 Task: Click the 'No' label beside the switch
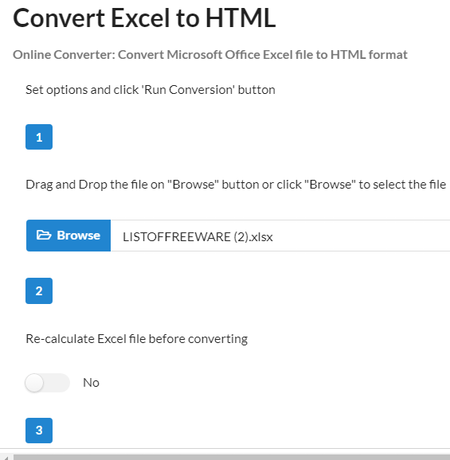click(91, 383)
